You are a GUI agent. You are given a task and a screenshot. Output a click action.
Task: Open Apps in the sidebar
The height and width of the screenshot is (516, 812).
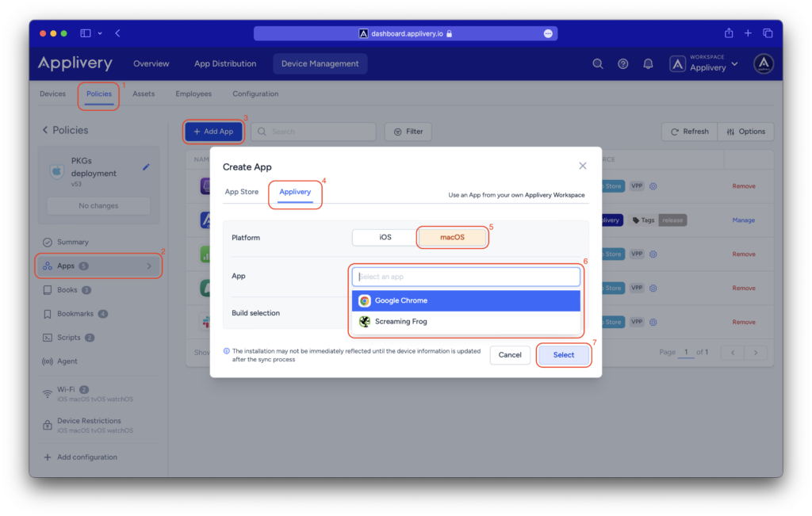point(98,266)
